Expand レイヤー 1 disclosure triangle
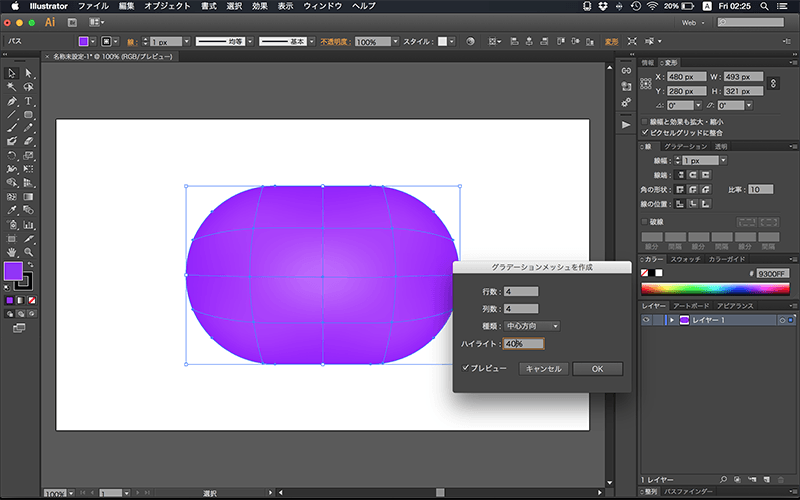The height and width of the screenshot is (500, 800). coord(671,320)
